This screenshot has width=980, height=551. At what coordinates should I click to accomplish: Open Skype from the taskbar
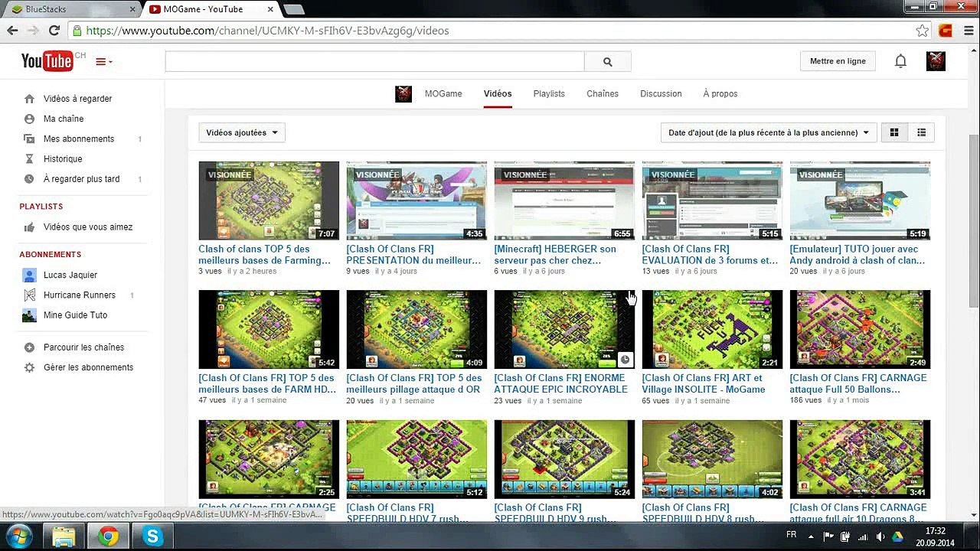[153, 536]
